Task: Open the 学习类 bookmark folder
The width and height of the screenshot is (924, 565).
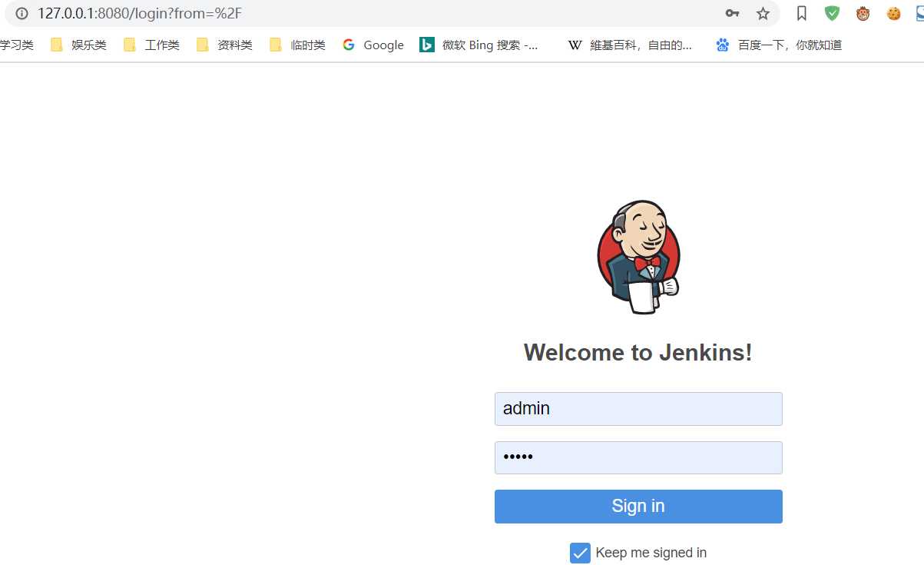Action: [16, 45]
